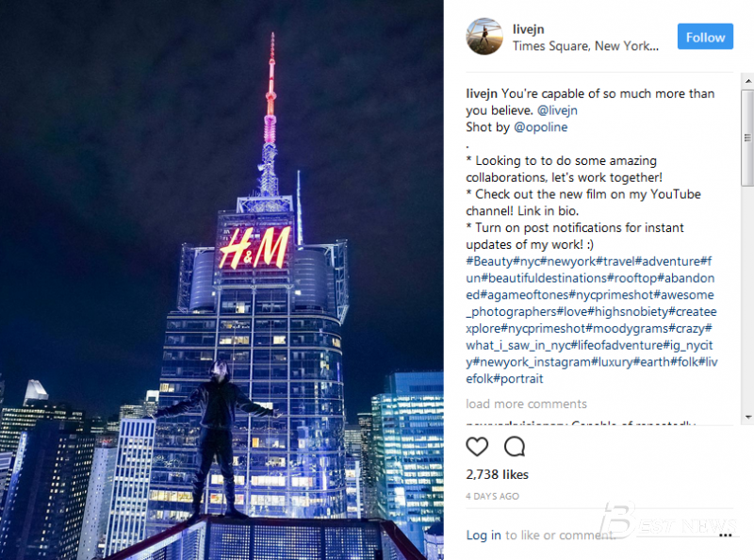Open the #Beauty hashtag
754x560 pixels.
[489, 261]
